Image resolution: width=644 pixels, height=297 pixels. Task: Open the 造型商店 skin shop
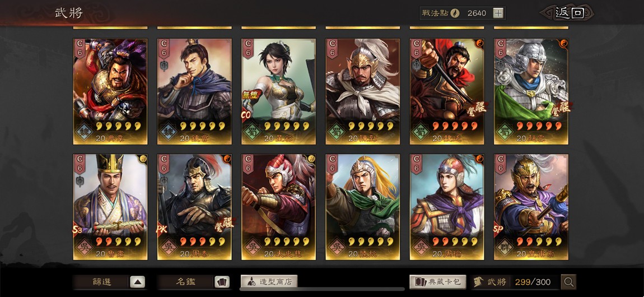269,282
